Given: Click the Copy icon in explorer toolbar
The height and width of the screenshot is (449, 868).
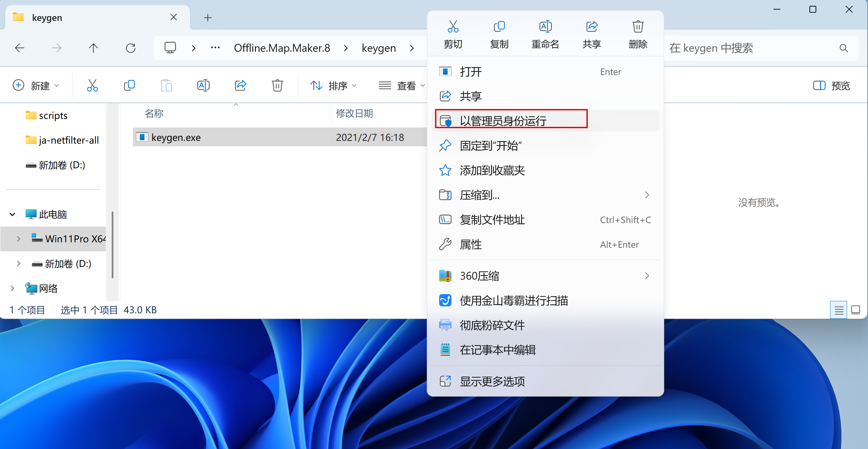Looking at the screenshot, I should 129,85.
